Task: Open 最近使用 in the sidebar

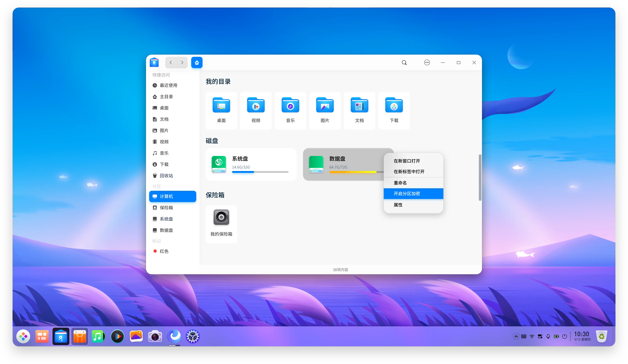Action: [172, 85]
